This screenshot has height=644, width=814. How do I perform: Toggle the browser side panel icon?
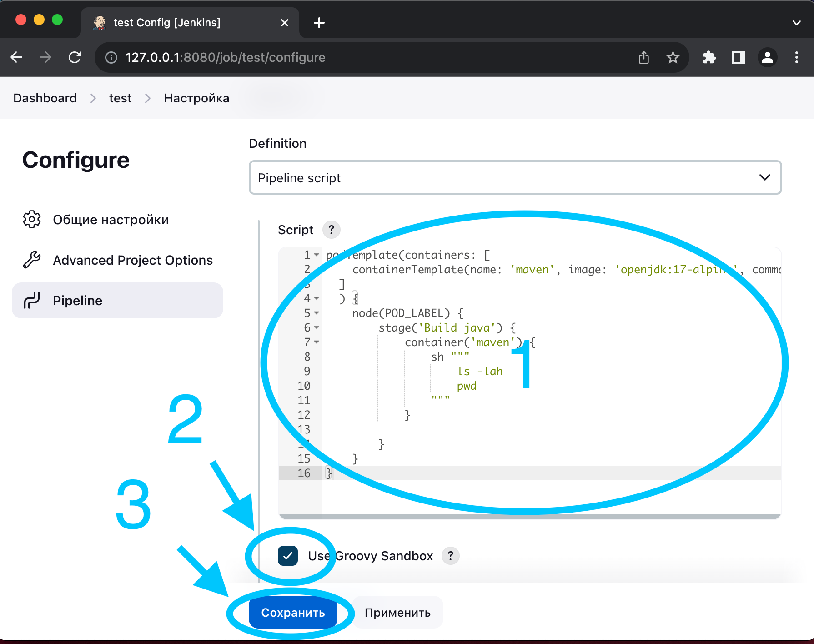[x=738, y=58]
